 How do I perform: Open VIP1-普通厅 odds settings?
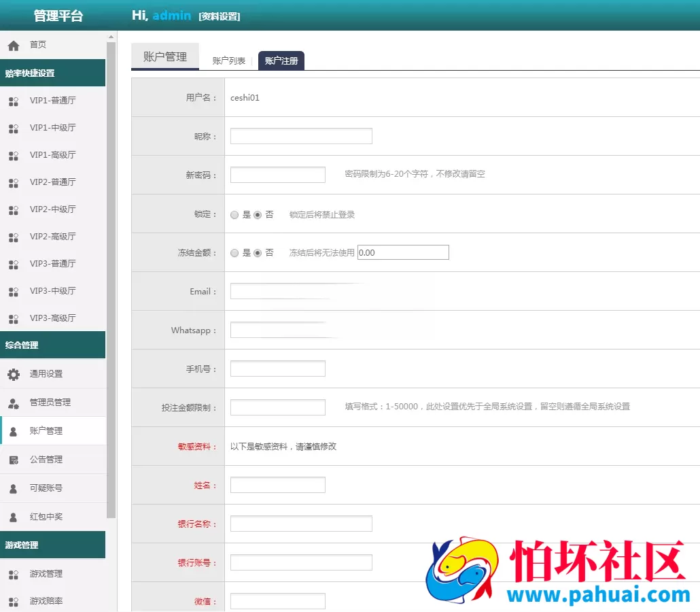pyautogui.click(x=53, y=101)
